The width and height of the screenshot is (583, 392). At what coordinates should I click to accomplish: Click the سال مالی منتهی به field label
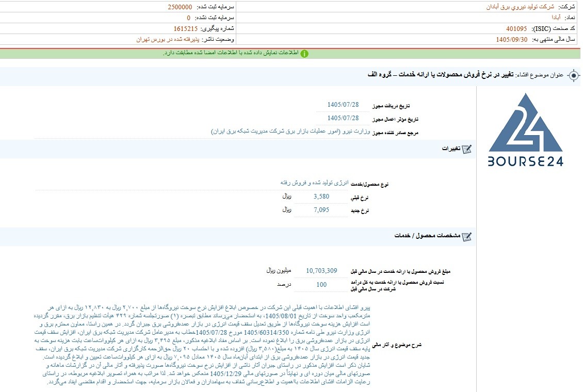pos(553,39)
